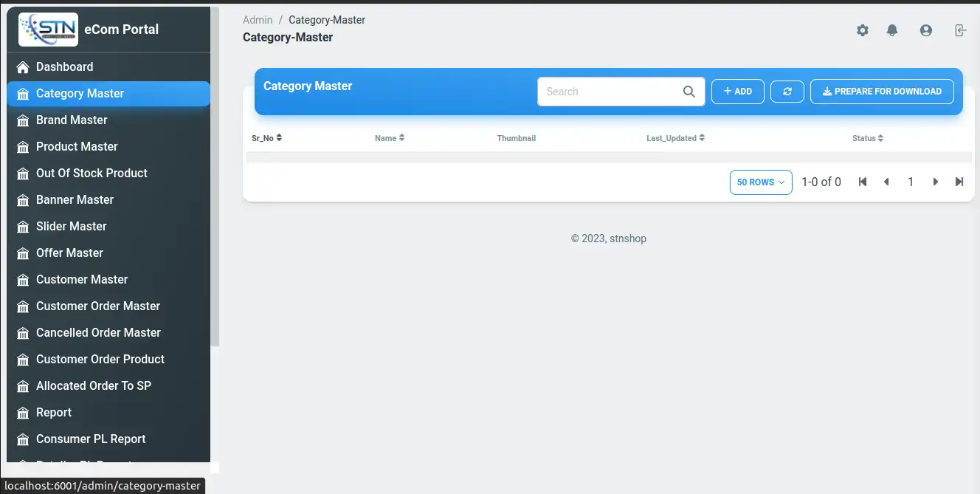Go to last page using pagination icon

pyautogui.click(x=959, y=182)
